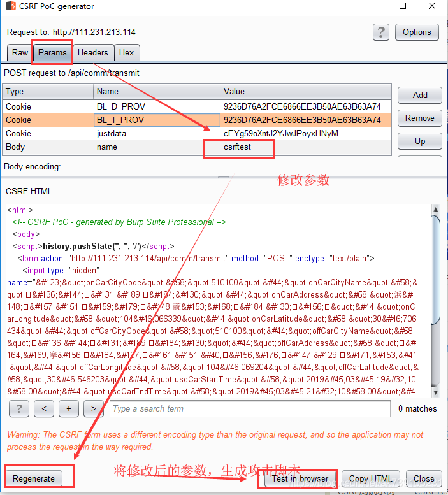
Task: Click the plus button beside the search field
Action: tap(69, 409)
